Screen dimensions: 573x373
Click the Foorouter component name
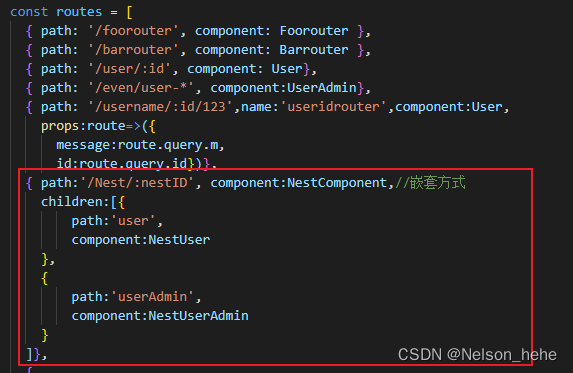[314, 31]
